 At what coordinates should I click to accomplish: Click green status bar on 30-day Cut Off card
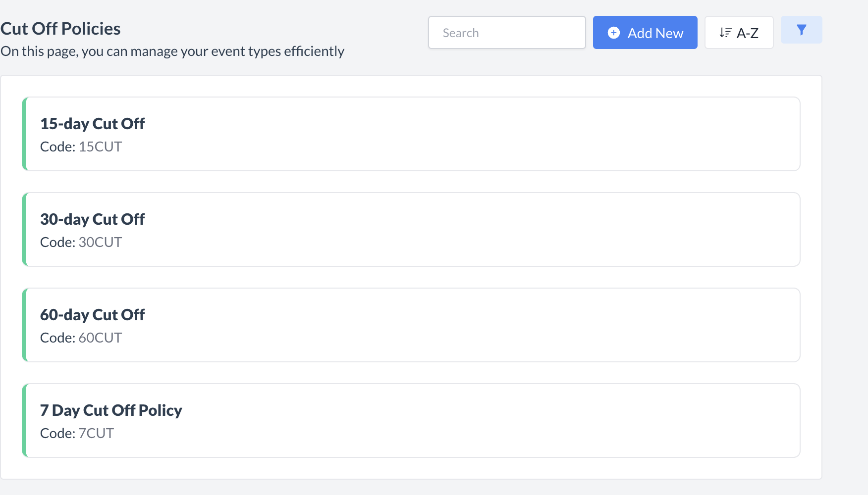24,230
